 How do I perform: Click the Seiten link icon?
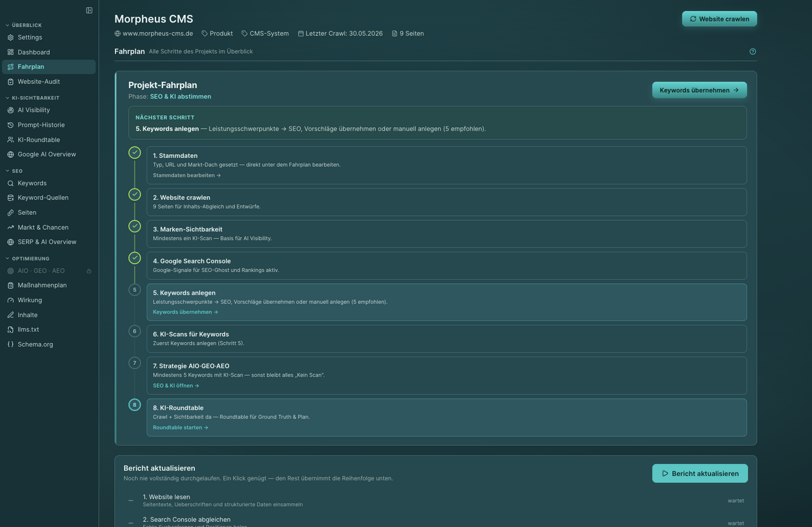(10, 212)
